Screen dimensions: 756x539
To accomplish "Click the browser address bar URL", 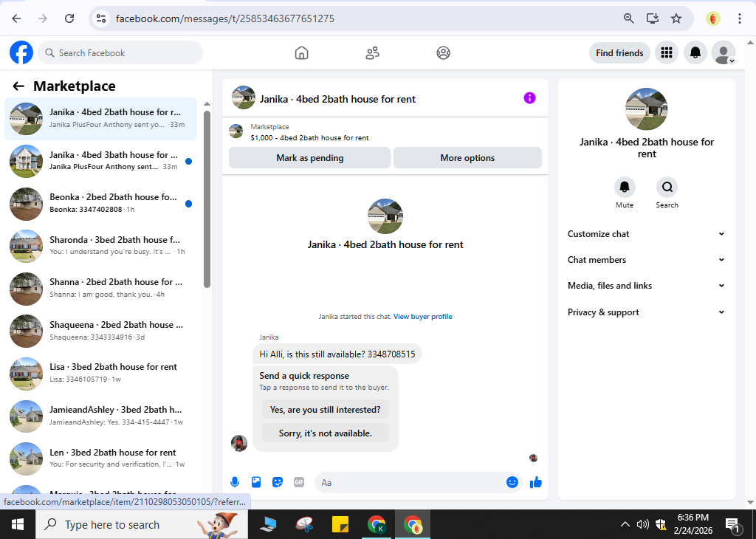I will click(x=225, y=18).
